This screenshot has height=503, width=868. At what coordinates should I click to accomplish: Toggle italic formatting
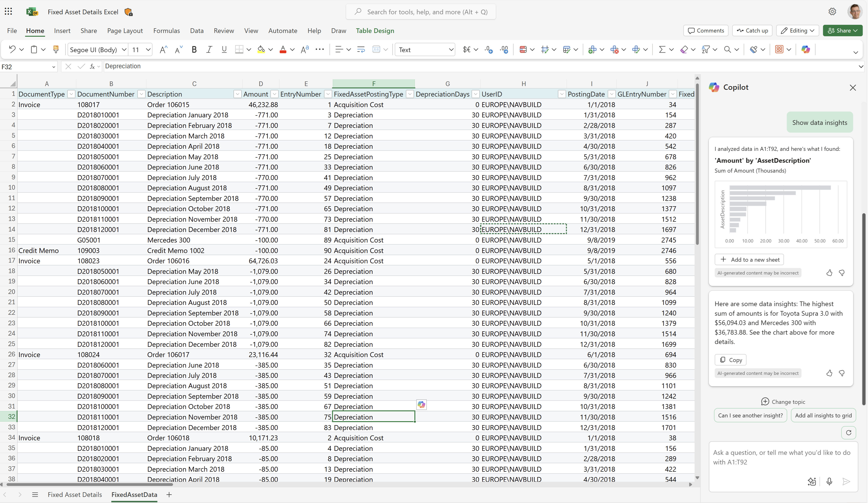tap(209, 49)
